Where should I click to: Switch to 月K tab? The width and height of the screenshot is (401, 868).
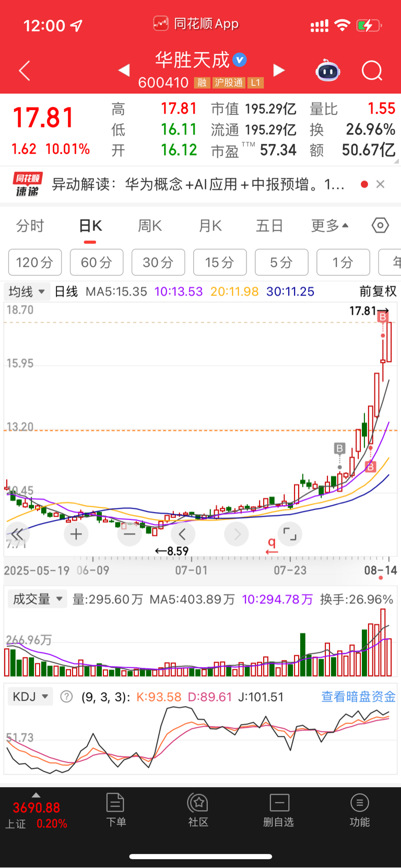(210, 225)
